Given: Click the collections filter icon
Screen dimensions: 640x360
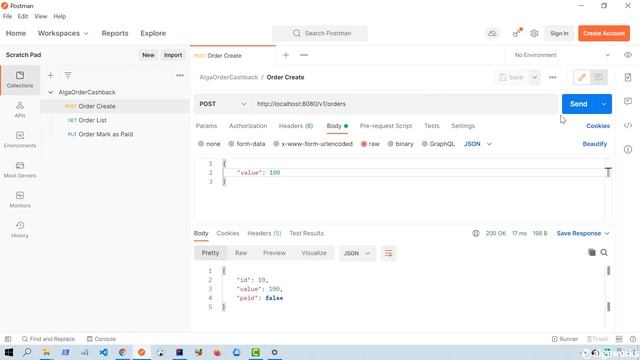Looking at the screenshot, I should pos(68,76).
